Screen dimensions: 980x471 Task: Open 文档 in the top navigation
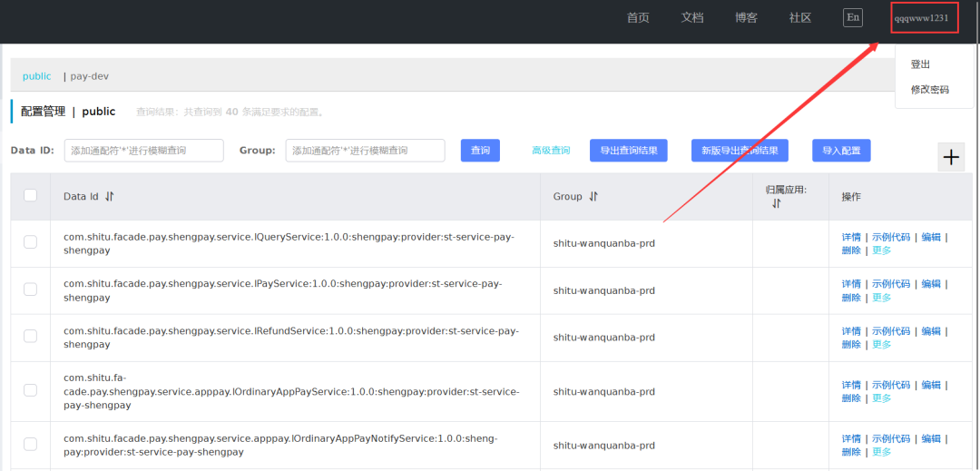(x=691, y=17)
